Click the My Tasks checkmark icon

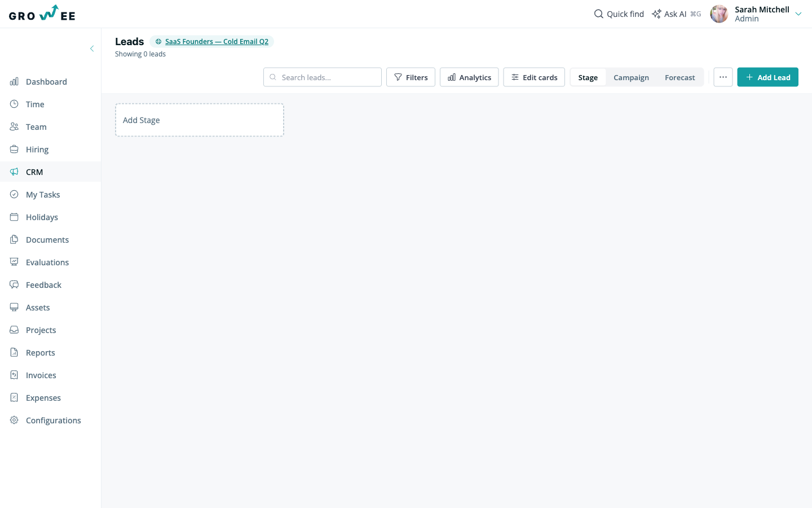[x=14, y=195]
